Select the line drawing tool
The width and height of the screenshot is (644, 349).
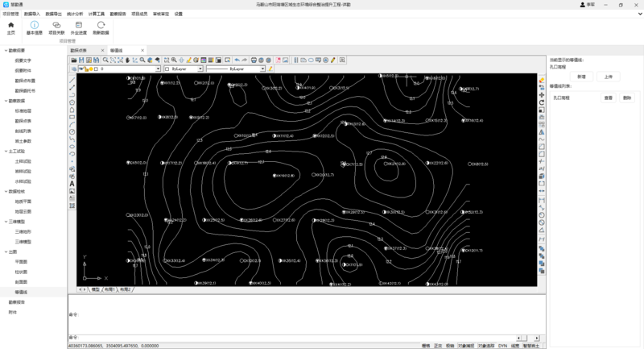(x=72, y=80)
